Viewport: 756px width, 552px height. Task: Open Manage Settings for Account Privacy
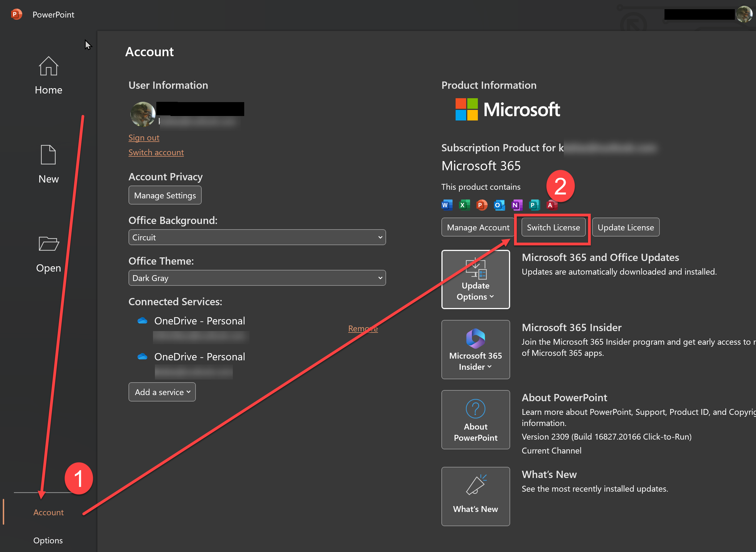[165, 195]
